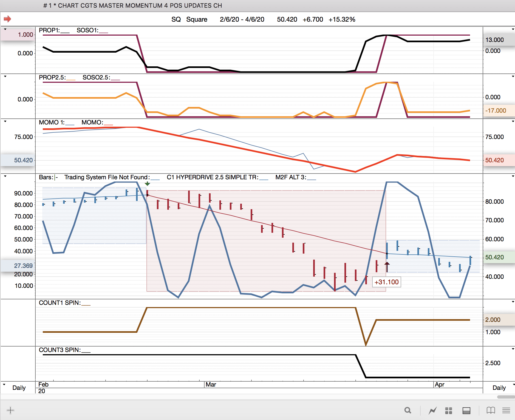The height and width of the screenshot is (420, 515).
Task: Open the book icon in bottom toolbar
Action: (491, 410)
